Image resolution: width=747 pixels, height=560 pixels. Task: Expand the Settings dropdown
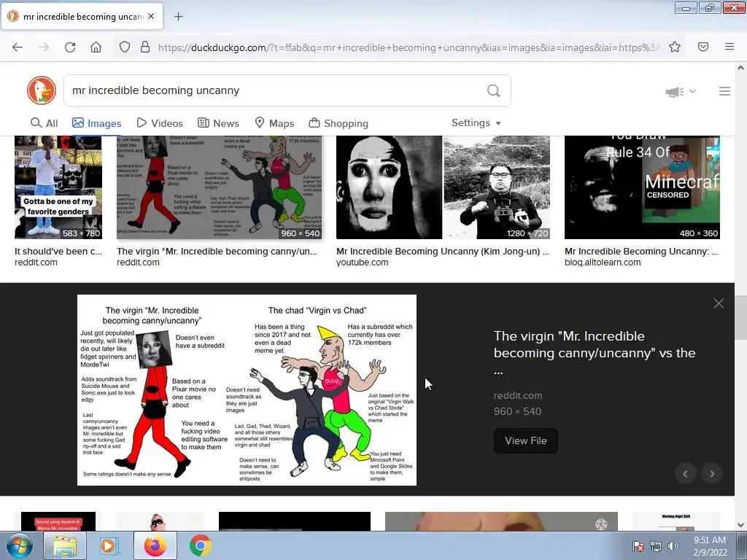tap(476, 122)
